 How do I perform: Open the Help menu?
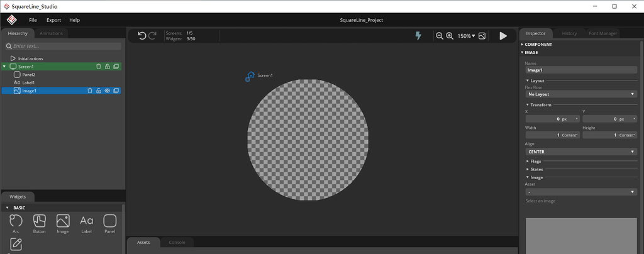coord(75,20)
